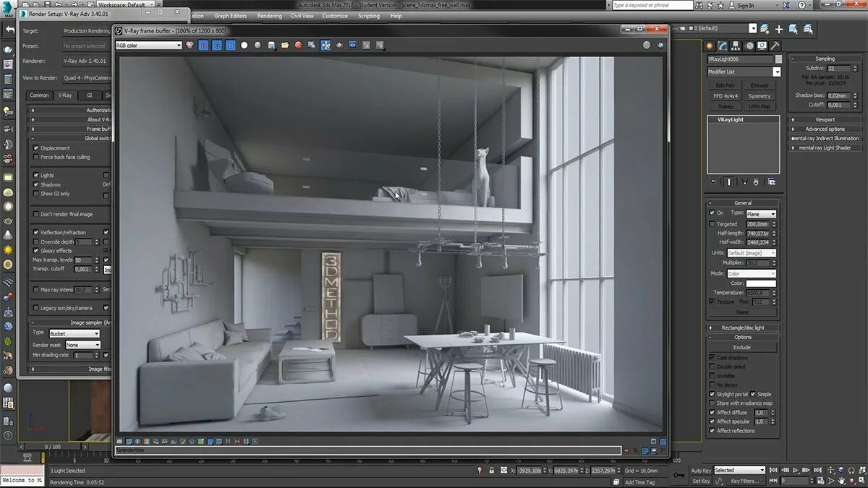Click the track mouse while rendering icon
868x488 pixels.
[x=325, y=45]
